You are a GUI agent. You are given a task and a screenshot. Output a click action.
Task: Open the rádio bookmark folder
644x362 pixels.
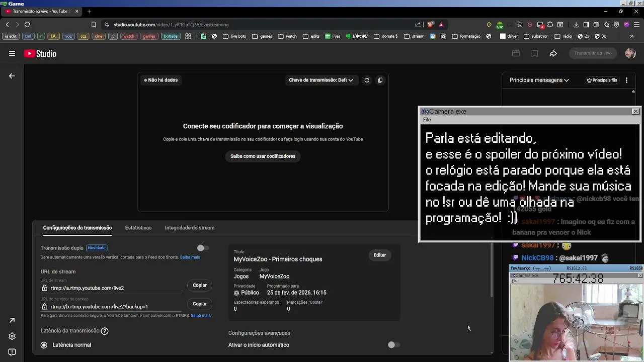(x=563, y=36)
